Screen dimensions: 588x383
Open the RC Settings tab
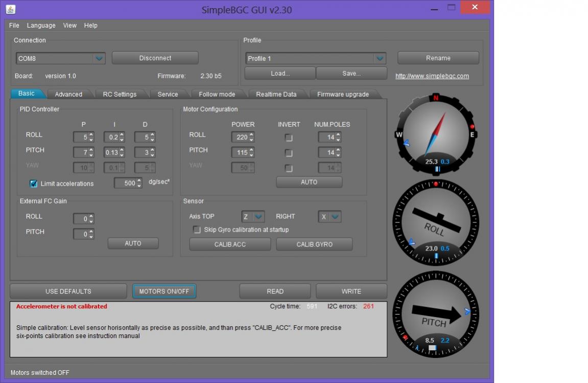click(x=120, y=94)
